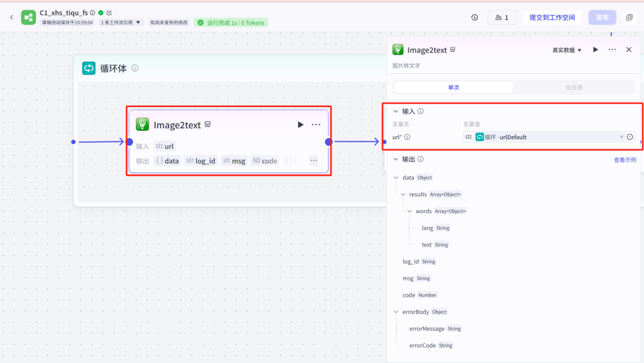This screenshot has height=363, width=644.
Task: Open more options on canvas Image2text node
Action: (316, 125)
